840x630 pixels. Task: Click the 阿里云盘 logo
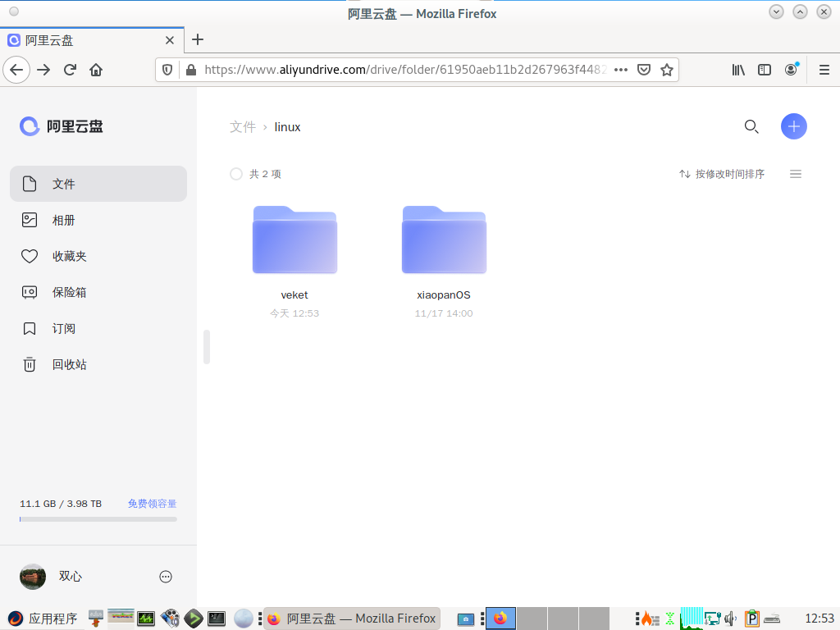coord(61,126)
